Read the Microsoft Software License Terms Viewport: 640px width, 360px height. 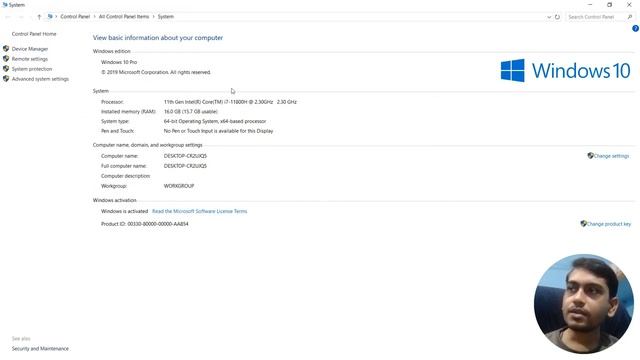point(200,211)
